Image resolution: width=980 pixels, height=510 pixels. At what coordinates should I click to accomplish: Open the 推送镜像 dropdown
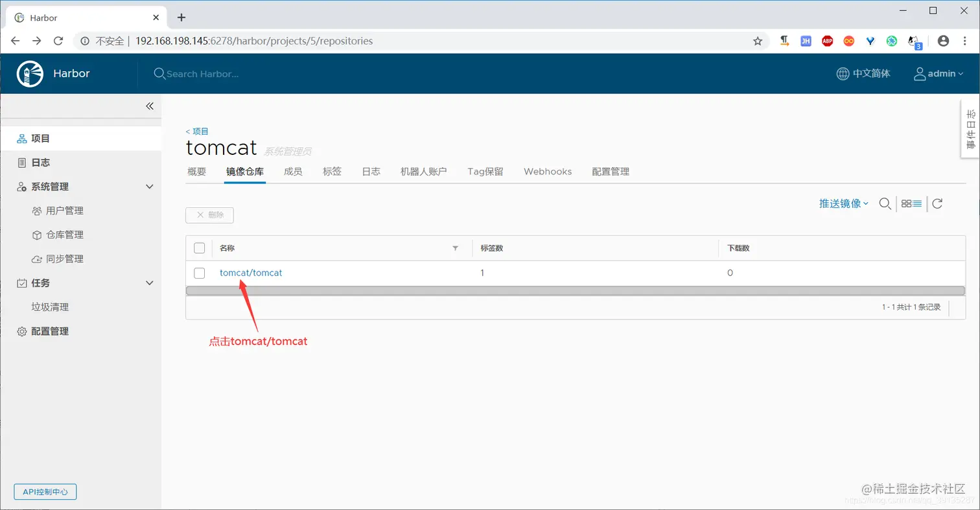click(x=843, y=203)
